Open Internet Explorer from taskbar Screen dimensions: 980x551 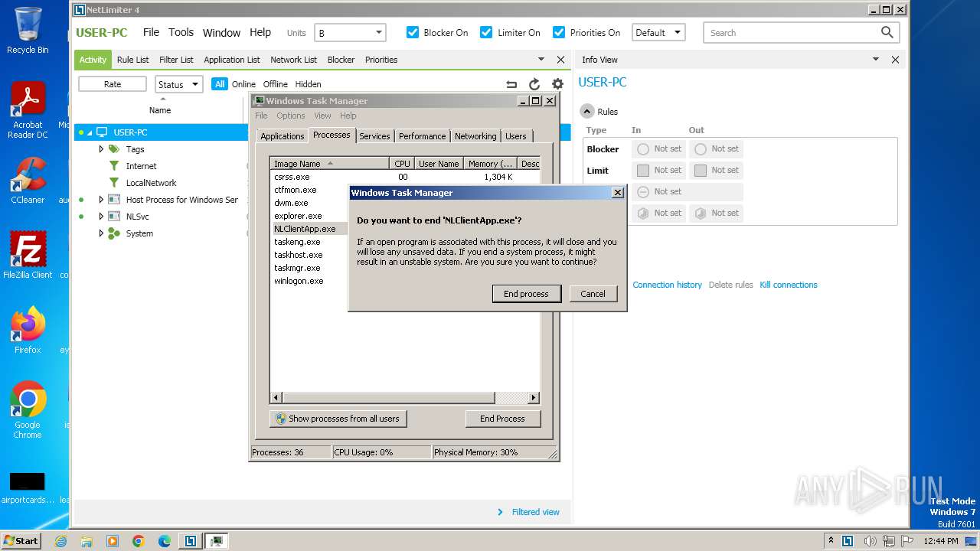point(61,541)
